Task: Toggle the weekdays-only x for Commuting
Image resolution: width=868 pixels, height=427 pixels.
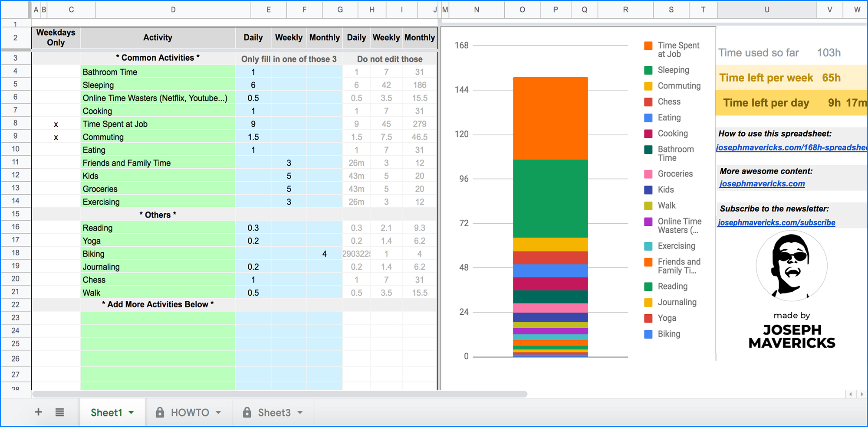Action: [x=56, y=137]
